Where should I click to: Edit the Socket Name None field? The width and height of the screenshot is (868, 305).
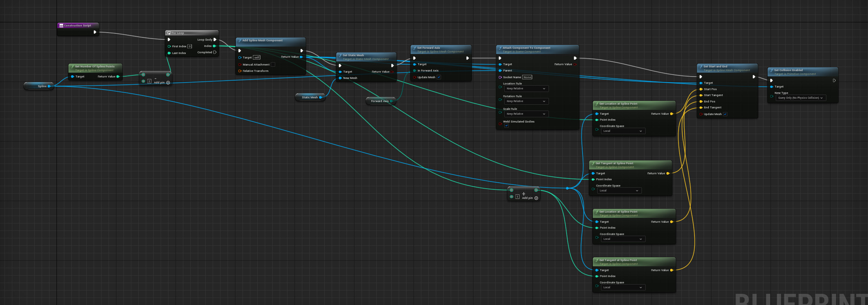527,77
